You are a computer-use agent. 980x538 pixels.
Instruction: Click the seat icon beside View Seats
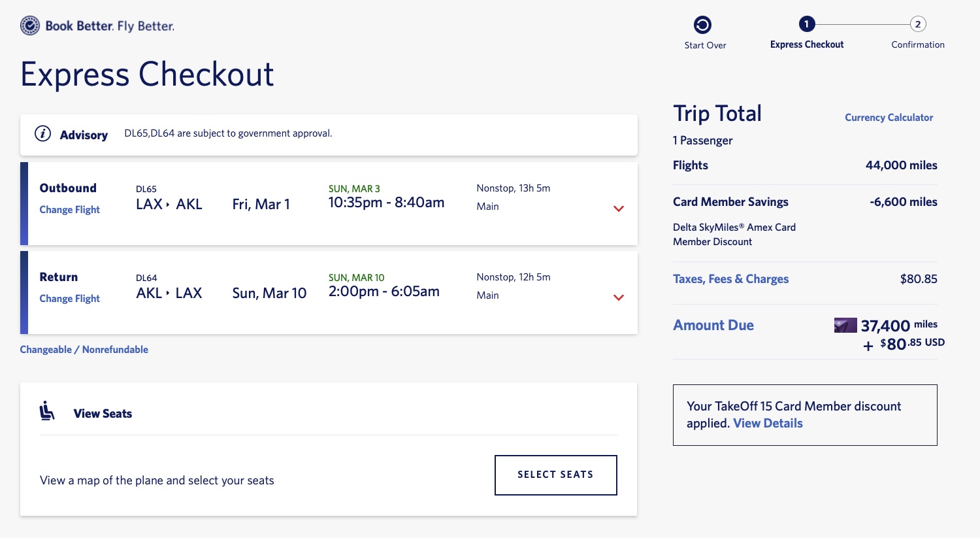47,411
